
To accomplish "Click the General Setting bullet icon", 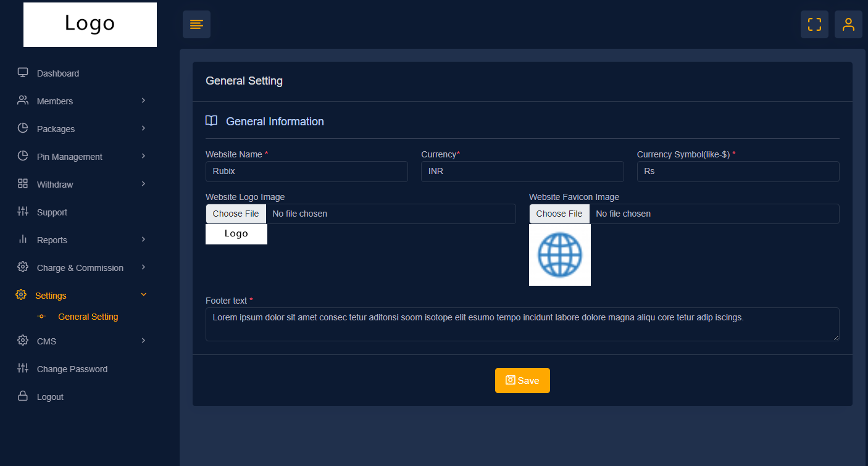I will [41, 317].
